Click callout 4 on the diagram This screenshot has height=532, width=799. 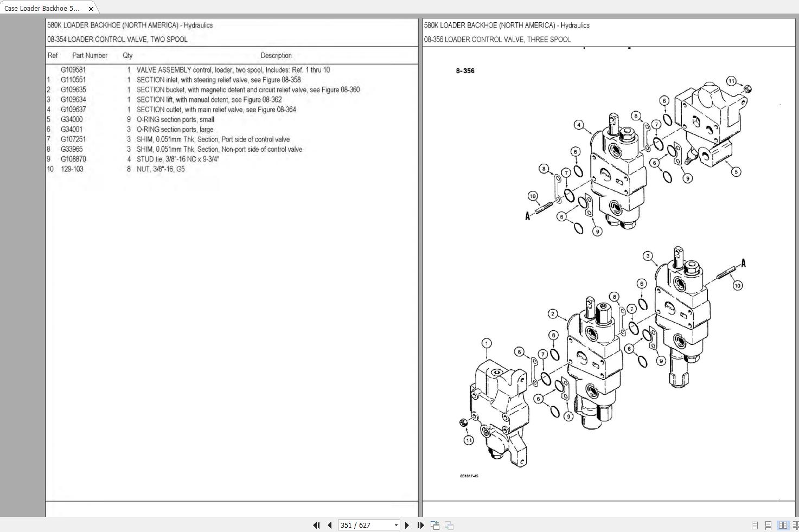pos(579,125)
